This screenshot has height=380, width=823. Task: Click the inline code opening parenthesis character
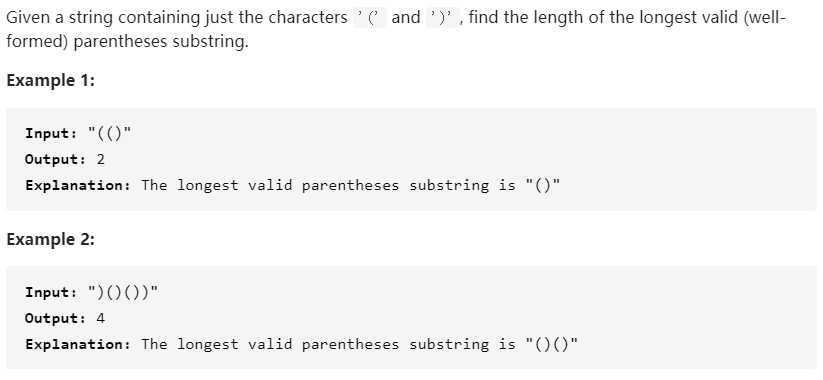pyautogui.click(x=371, y=18)
